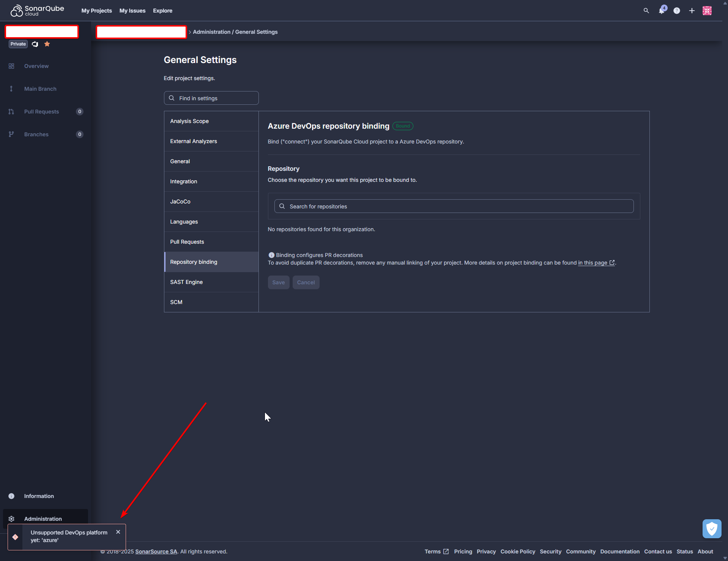Open the SonarSource SA footer link
728x561 pixels.
click(156, 552)
